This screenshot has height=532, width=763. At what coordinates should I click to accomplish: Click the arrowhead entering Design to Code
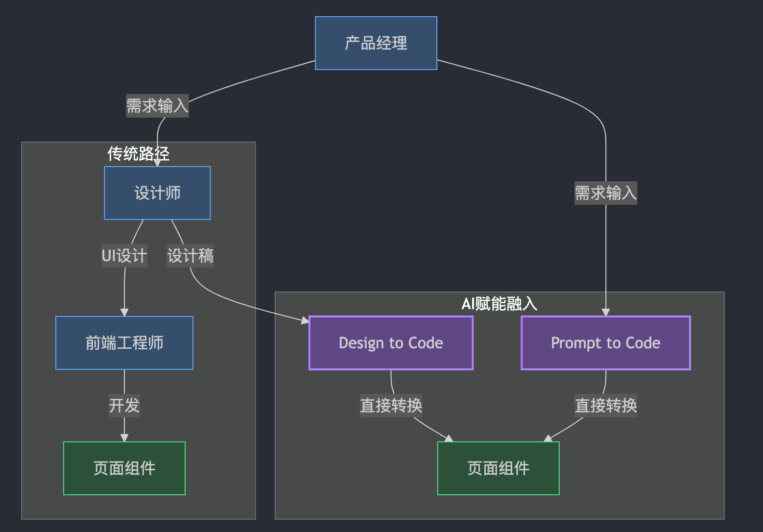pyautogui.click(x=305, y=320)
